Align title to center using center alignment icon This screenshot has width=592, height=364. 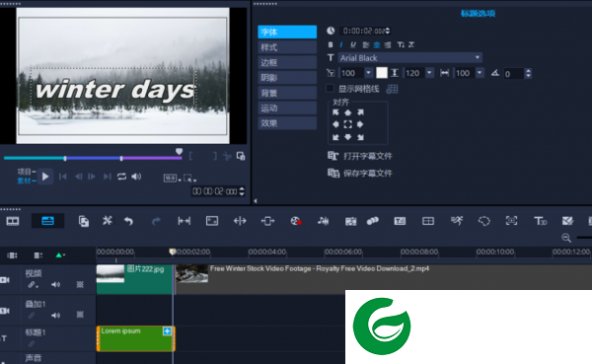click(347, 124)
